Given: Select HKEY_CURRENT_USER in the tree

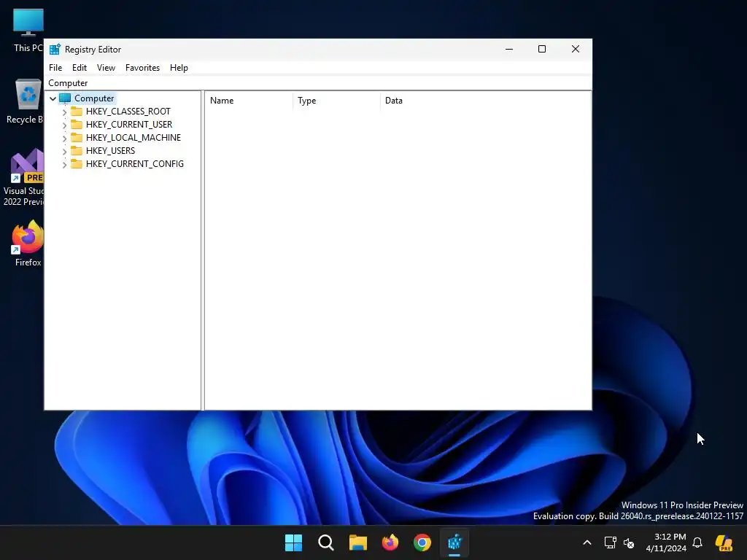Looking at the screenshot, I should click(x=129, y=124).
